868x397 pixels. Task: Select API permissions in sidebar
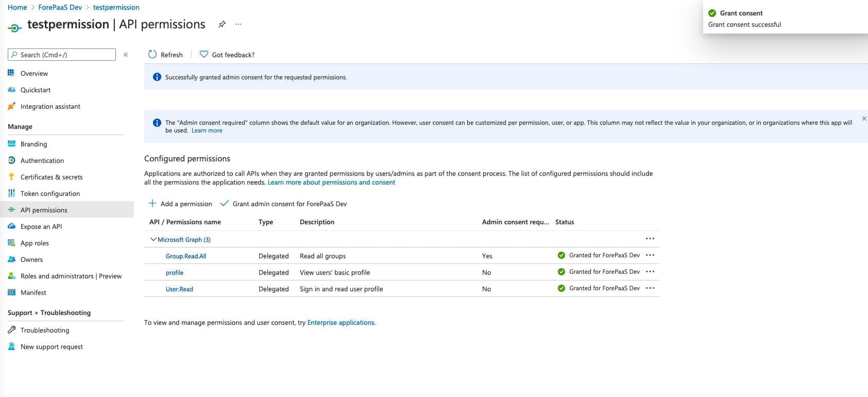pos(67,210)
